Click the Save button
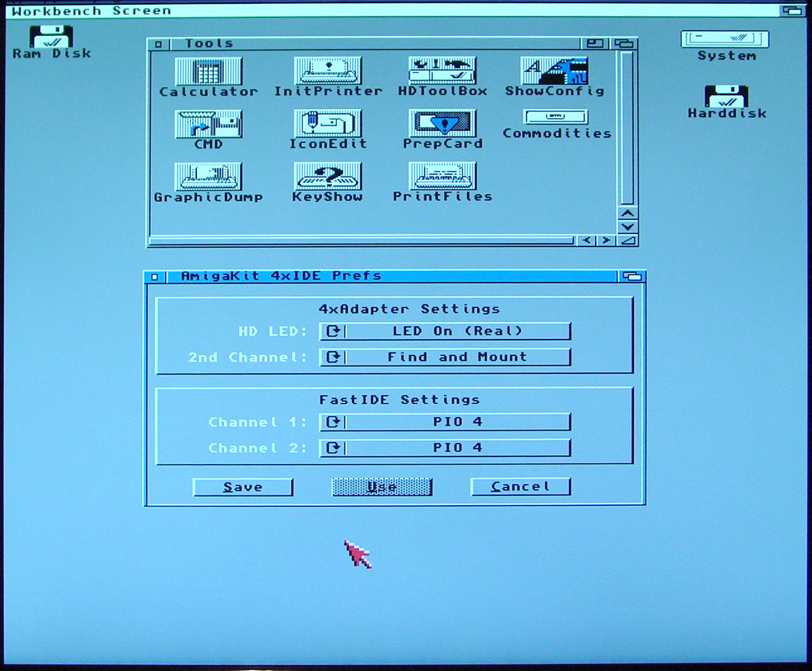Image resolution: width=812 pixels, height=671 pixels. tap(242, 487)
